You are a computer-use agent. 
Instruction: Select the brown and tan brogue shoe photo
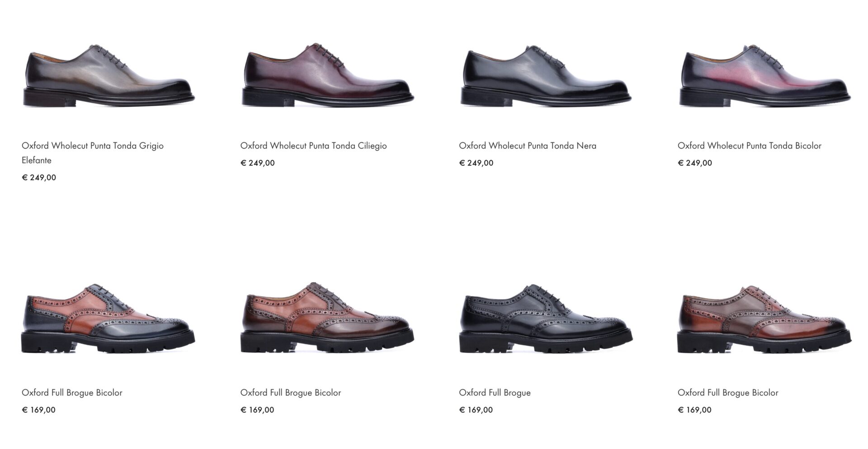pyautogui.click(x=327, y=318)
